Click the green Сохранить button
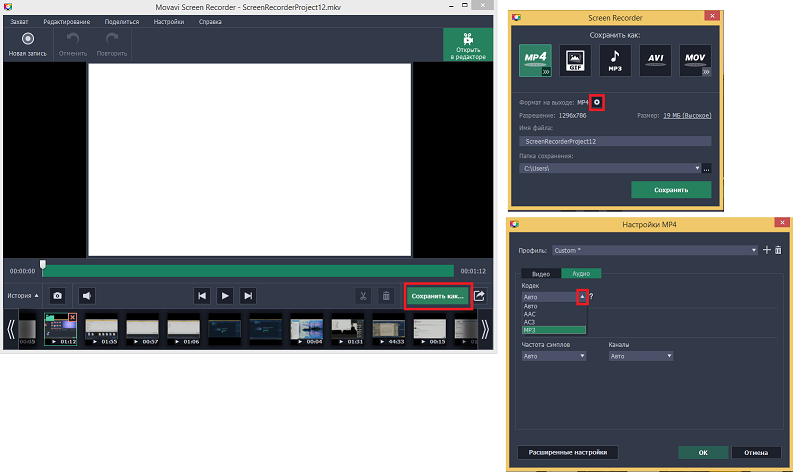 tap(671, 190)
